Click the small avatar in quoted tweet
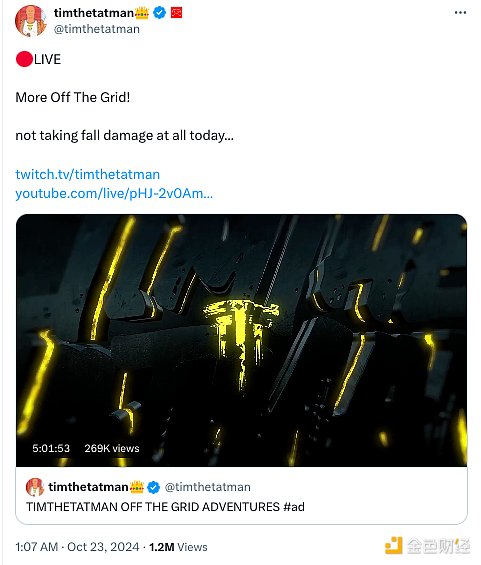The width and height of the screenshot is (481, 565). (35, 487)
